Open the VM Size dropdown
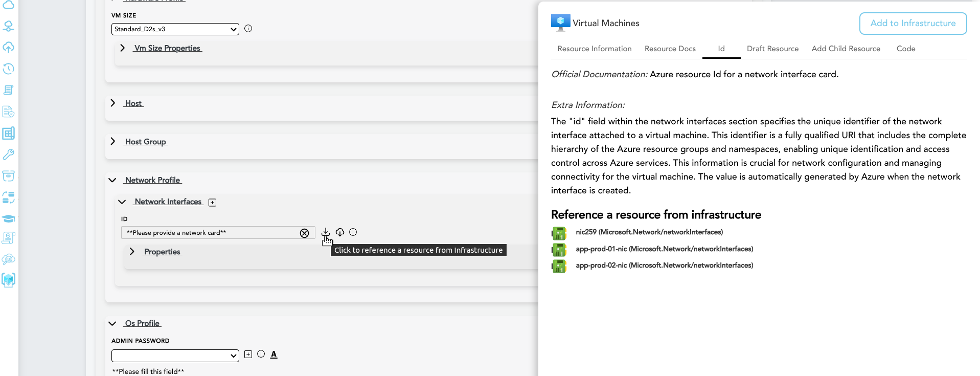The height and width of the screenshot is (376, 980). [x=175, y=29]
